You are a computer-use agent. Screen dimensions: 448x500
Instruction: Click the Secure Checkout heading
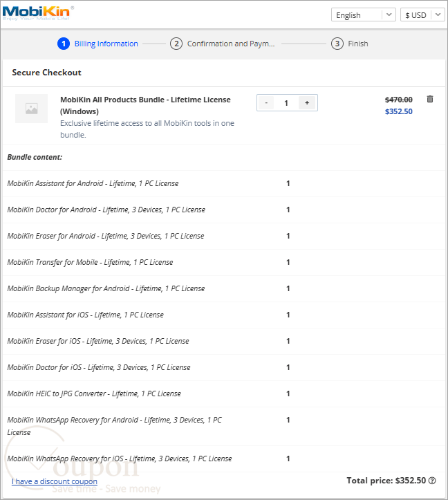click(46, 73)
